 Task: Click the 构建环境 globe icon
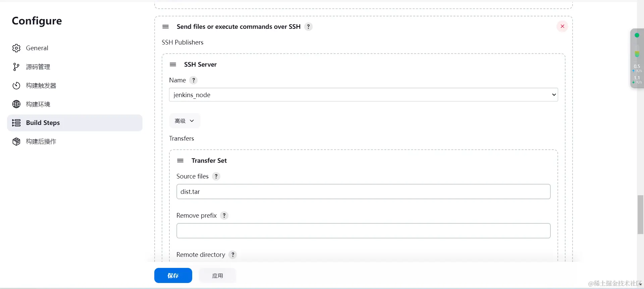pyautogui.click(x=16, y=104)
